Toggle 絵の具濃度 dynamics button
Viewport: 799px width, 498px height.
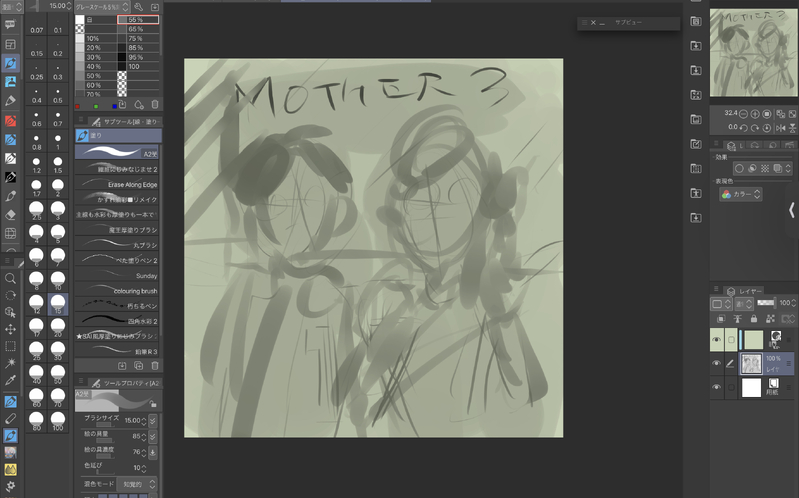(x=152, y=452)
